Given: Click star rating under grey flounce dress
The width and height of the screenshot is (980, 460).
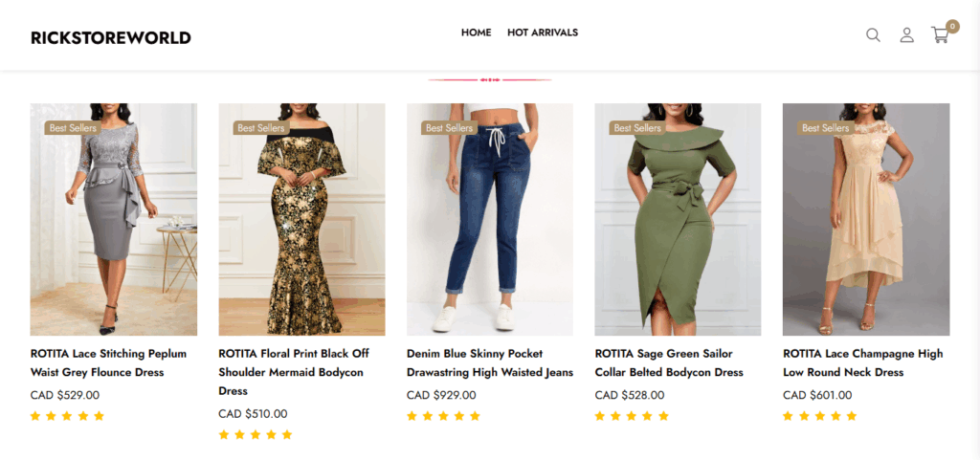Looking at the screenshot, I should click(x=67, y=416).
